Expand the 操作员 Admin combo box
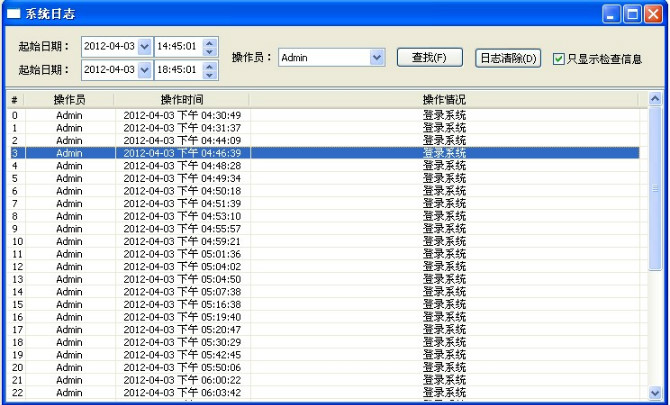The image size is (670, 405). (x=377, y=58)
